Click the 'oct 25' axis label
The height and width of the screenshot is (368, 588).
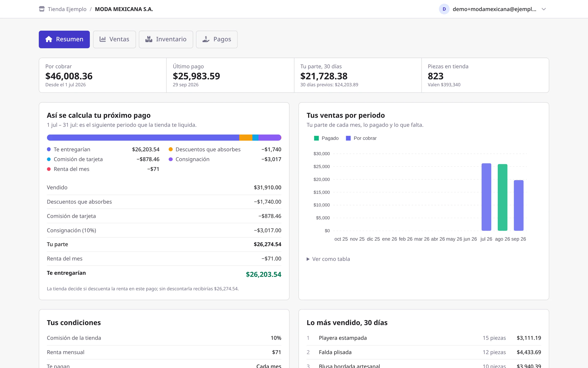[x=341, y=239]
